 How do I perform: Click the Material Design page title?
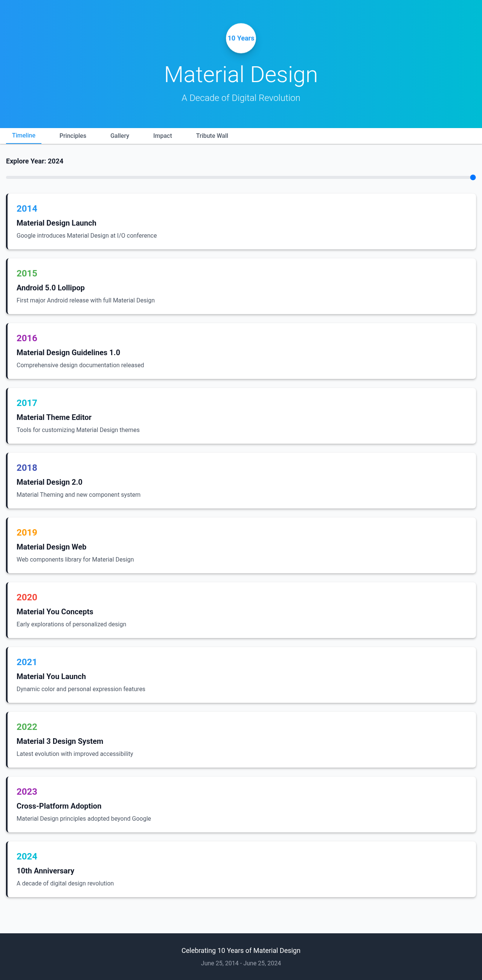pyautogui.click(x=241, y=74)
